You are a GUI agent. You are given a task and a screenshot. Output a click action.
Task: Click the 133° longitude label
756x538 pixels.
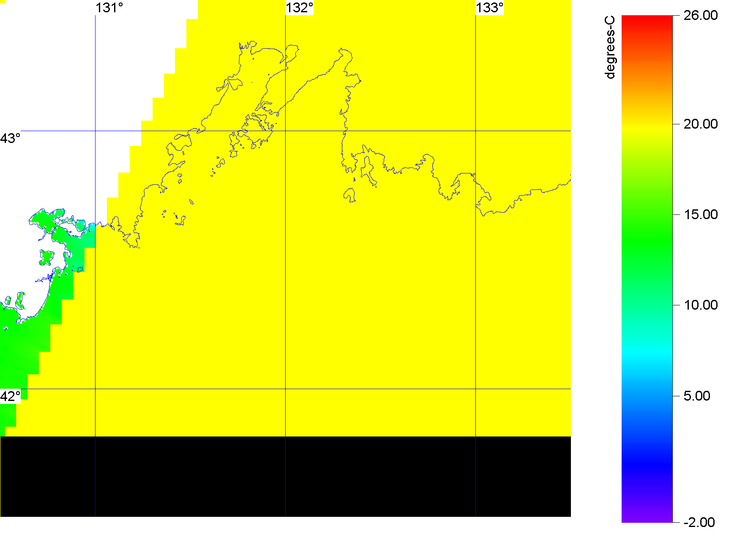tap(489, 8)
